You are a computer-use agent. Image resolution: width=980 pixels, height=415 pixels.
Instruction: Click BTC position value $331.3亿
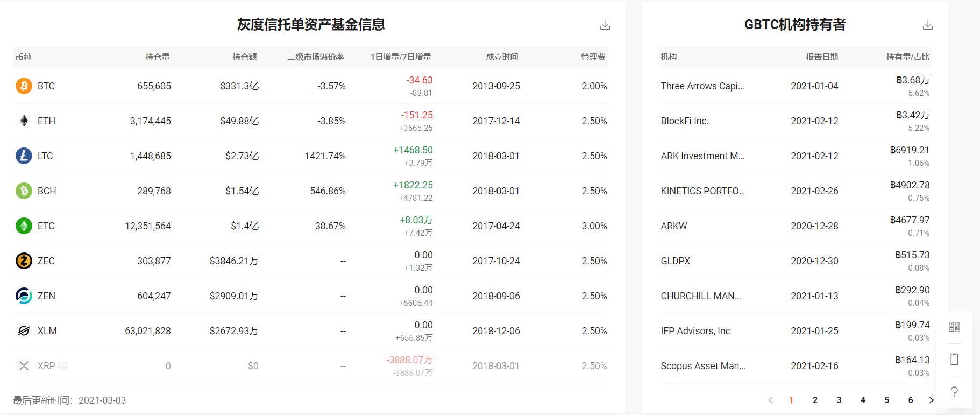[x=239, y=86]
